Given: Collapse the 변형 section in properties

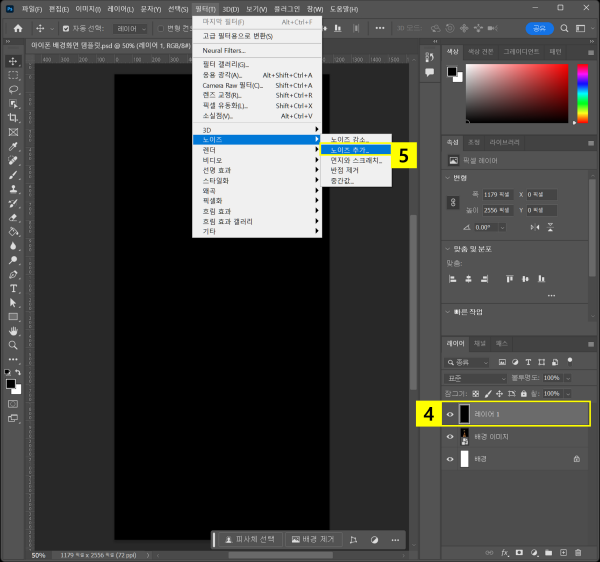Looking at the screenshot, I should point(446,177).
